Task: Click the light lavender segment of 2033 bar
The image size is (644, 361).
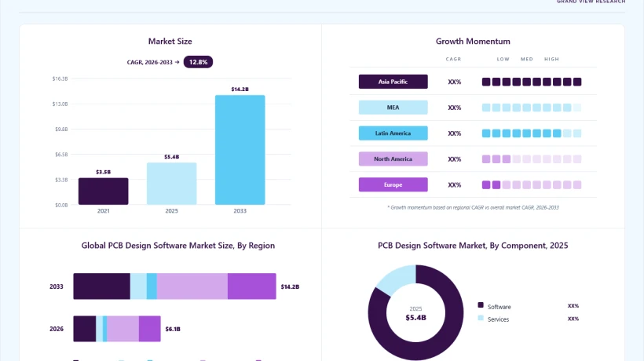Action: point(192,286)
